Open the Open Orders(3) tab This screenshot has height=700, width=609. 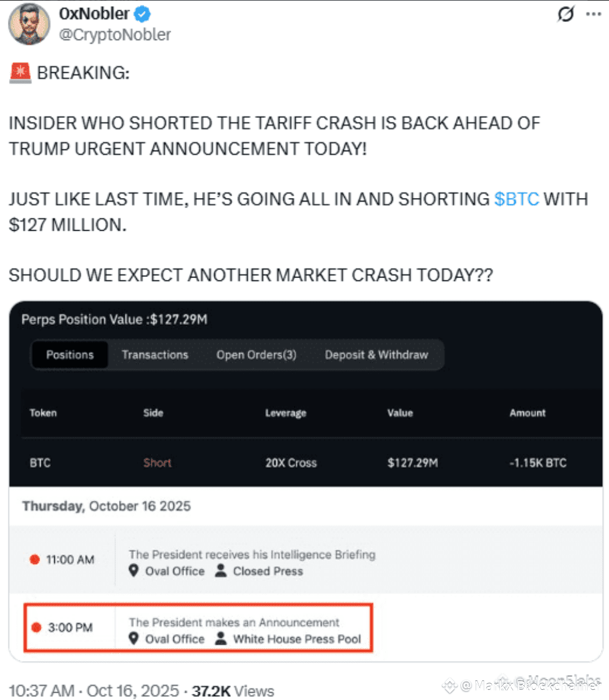[256, 355]
